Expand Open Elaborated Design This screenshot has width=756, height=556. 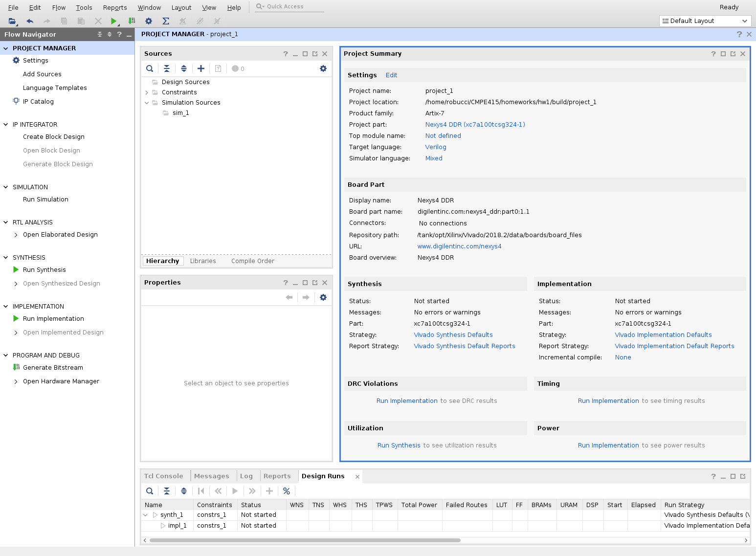click(16, 235)
